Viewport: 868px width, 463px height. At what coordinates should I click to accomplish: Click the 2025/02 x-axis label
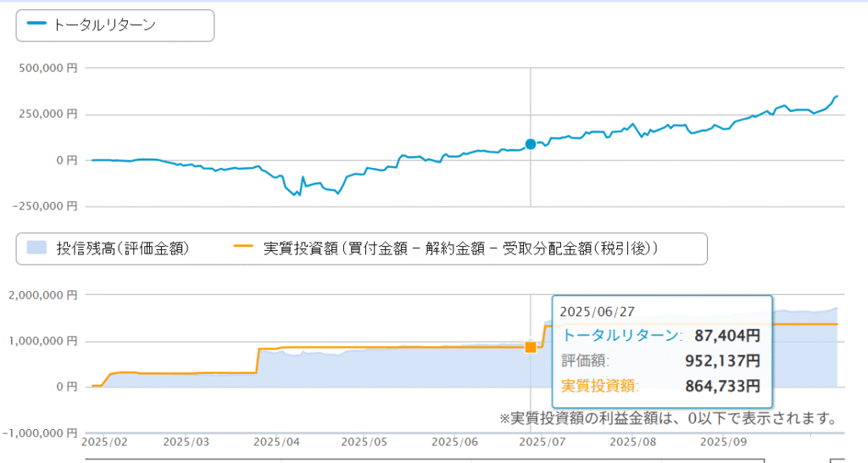[x=100, y=442]
